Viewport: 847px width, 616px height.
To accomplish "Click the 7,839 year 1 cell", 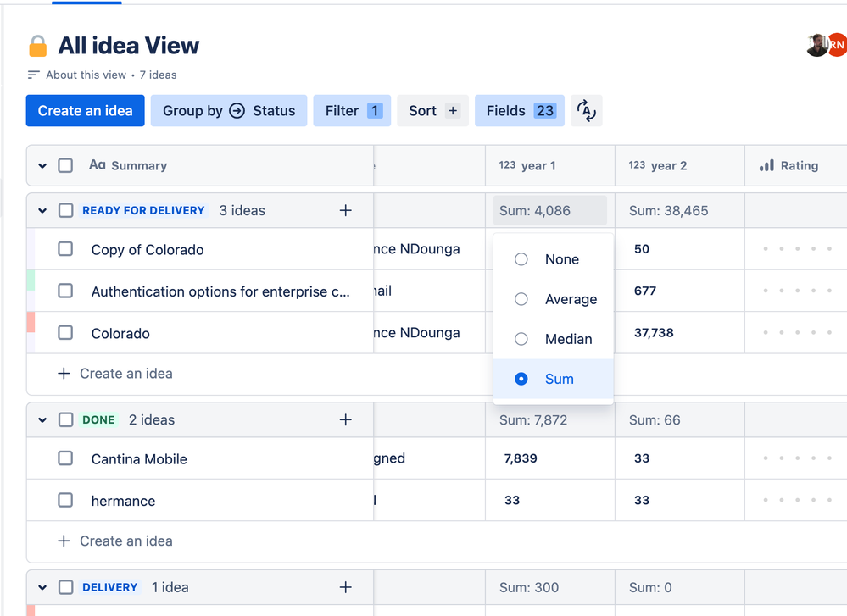I will click(550, 458).
